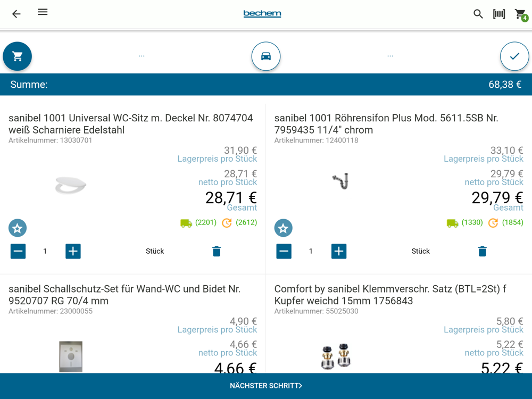Decrease quantity of WC-Sitz item

click(18, 252)
